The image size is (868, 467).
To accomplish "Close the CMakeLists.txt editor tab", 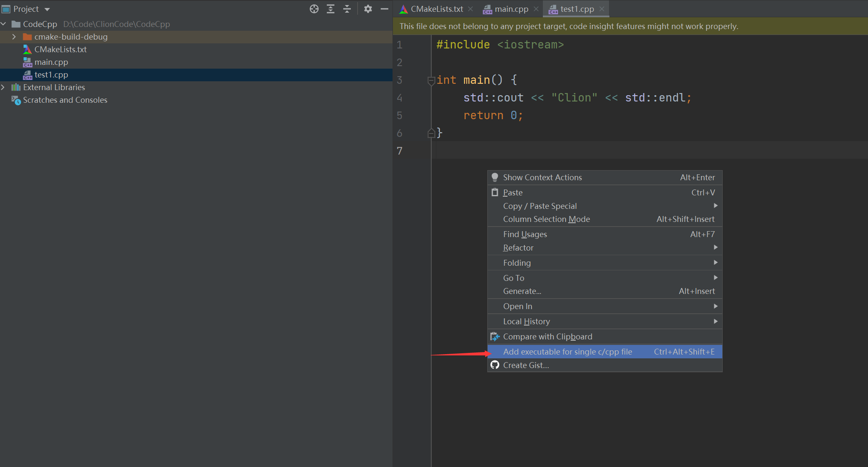I will tap(470, 9).
